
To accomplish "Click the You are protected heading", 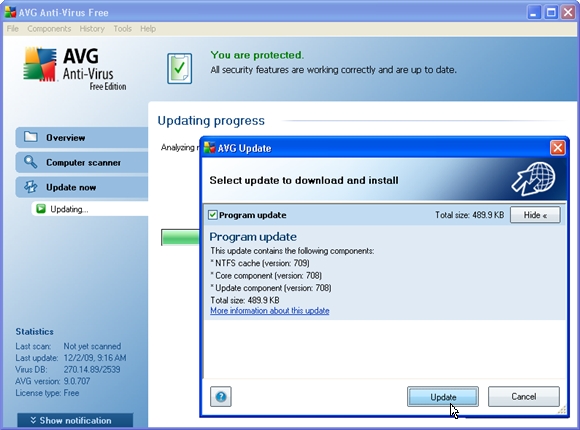I will pyautogui.click(x=257, y=55).
